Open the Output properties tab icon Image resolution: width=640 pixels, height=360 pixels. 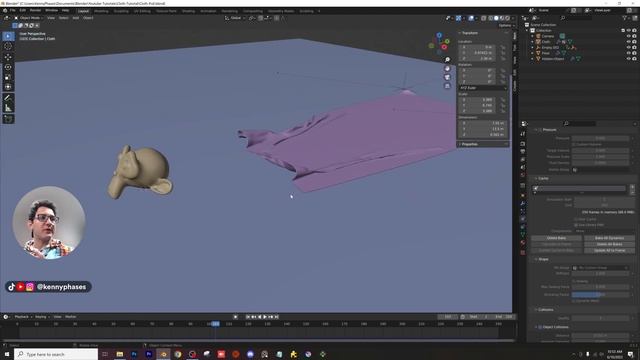click(523, 151)
